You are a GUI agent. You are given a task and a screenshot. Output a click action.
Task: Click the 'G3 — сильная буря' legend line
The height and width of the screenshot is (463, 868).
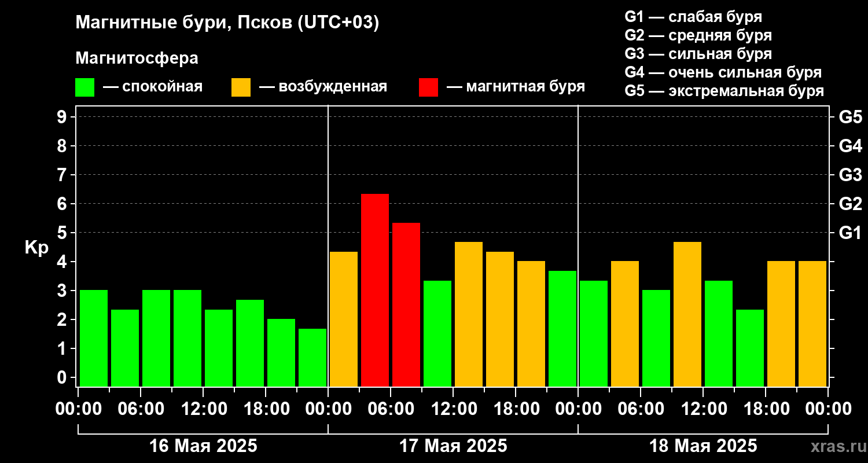tap(698, 54)
